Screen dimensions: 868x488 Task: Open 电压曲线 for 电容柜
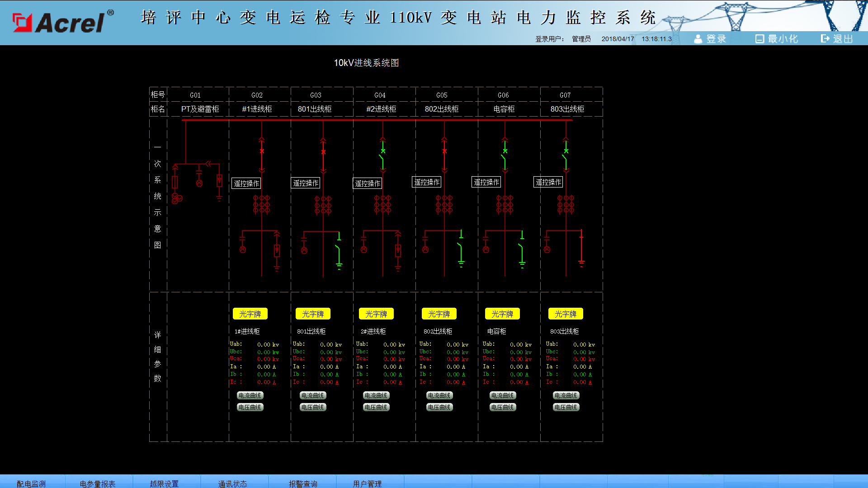503,407
